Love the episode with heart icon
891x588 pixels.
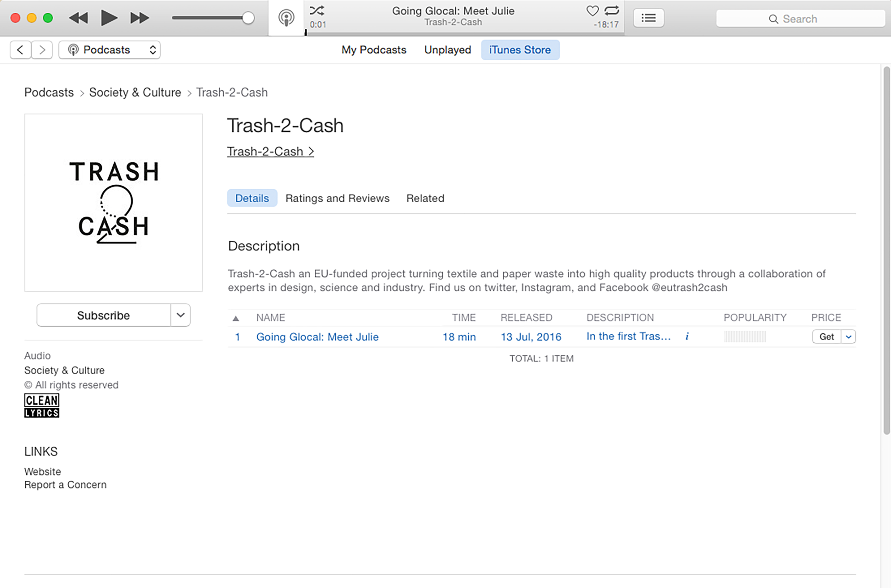[x=592, y=10]
